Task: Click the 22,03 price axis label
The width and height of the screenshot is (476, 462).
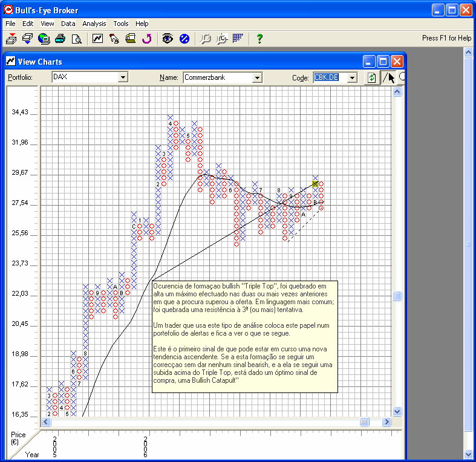Action: 20,293
